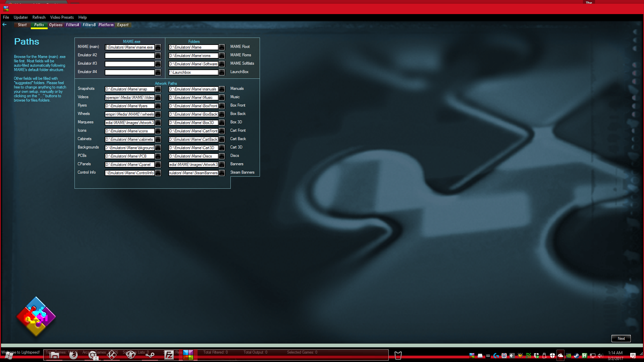Click the green H tray icon
Image resolution: width=644 pixels, height=362 pixels.
(x=585, y=356)
